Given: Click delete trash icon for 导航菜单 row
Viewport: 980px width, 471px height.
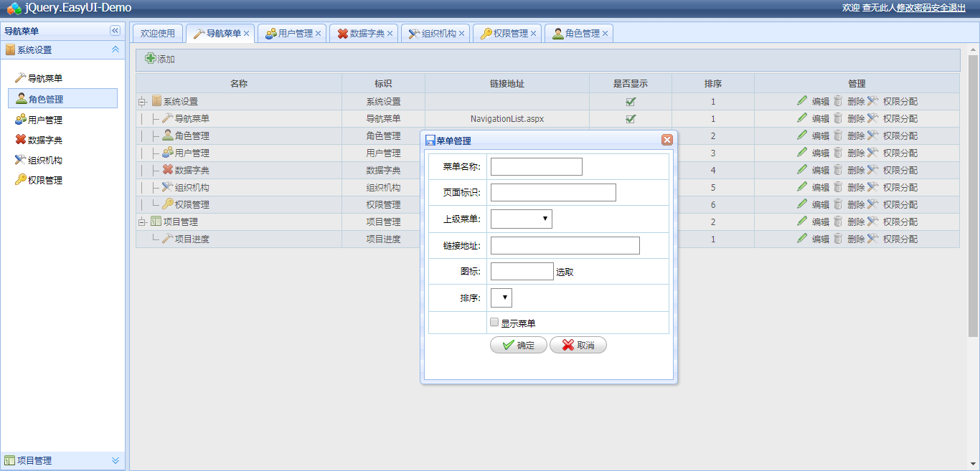Looking at the screenshot, I should [x=837, y=118].
